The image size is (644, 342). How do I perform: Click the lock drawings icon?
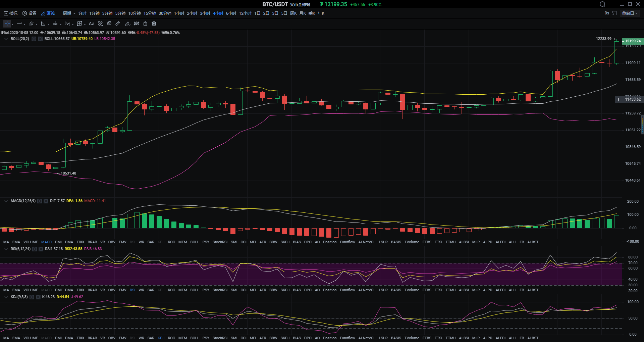pyautogui.click(x=145, y=23)
